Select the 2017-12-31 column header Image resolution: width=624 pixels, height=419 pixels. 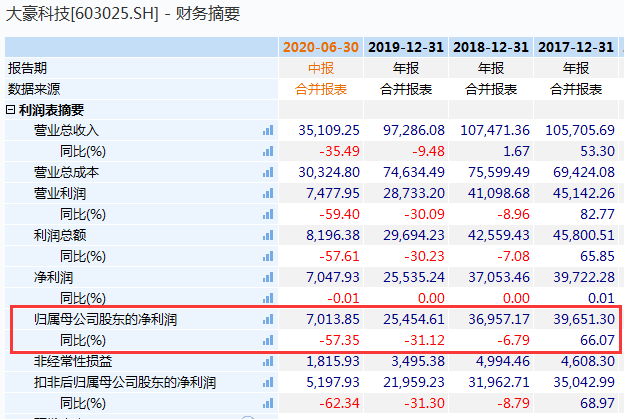pyautogui.click(x=576, y=47)
